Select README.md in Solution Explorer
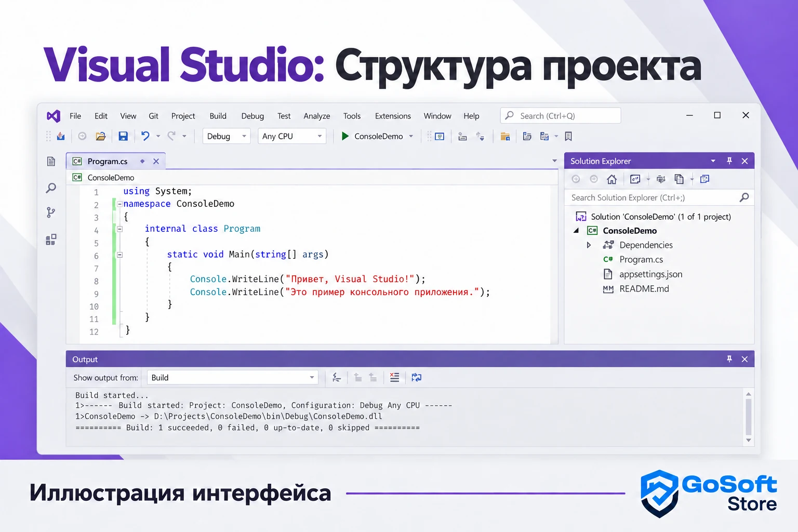 coord(644,289)
